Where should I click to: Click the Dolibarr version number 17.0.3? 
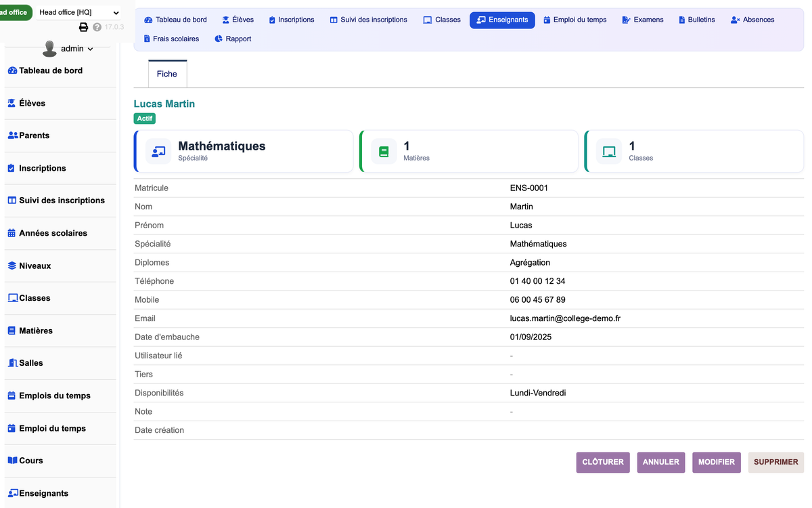(x=114, y=27)
